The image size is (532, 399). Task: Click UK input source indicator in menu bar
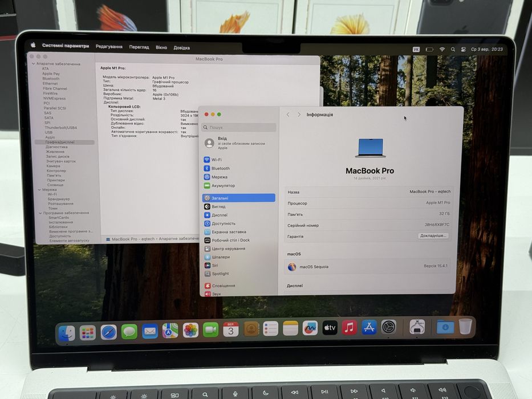tap(416, 50)
